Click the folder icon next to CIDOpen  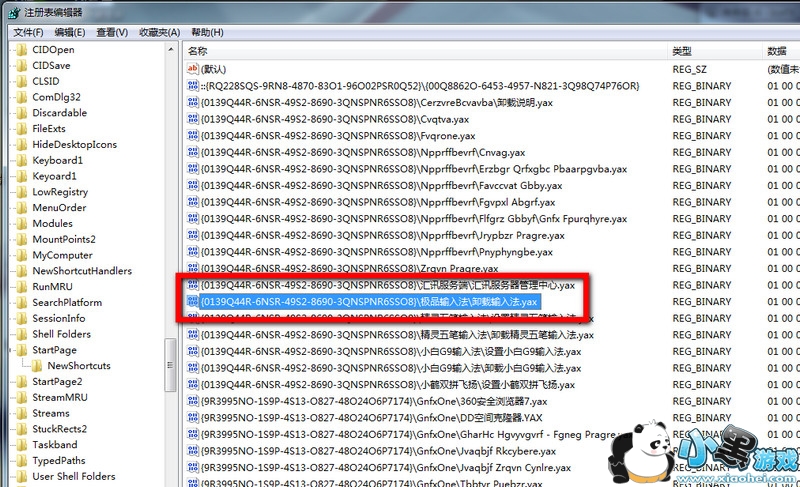21,50
